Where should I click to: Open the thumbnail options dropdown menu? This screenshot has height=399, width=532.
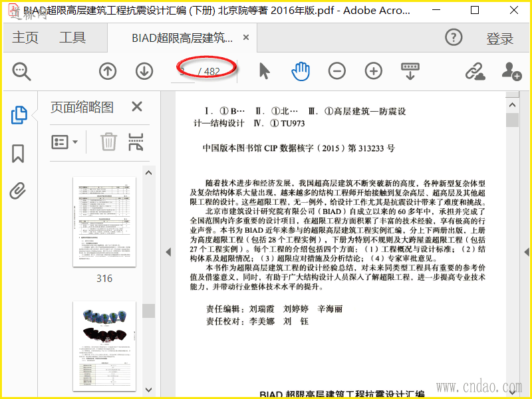coord(65,142)
